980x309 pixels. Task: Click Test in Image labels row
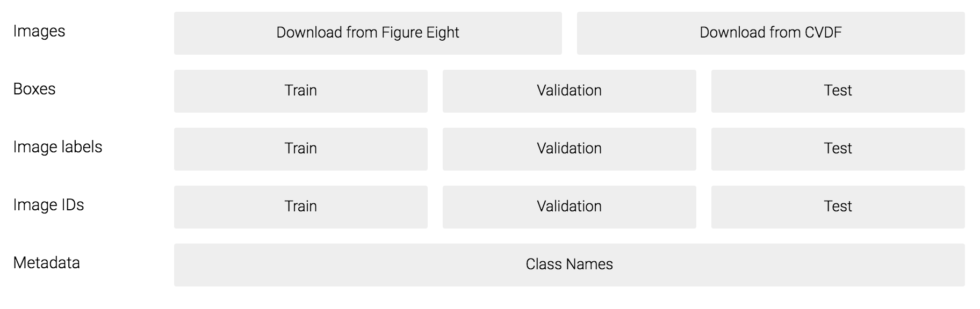(x=838, y=149)
